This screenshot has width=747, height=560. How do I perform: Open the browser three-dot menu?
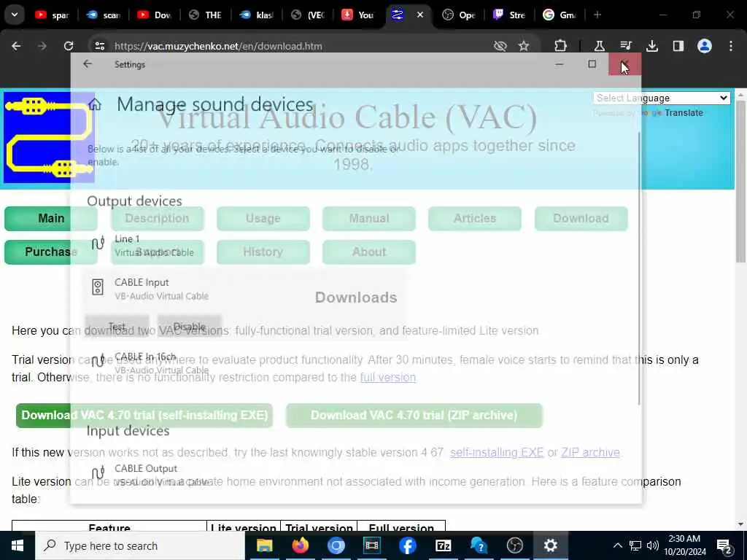[731, 46]
